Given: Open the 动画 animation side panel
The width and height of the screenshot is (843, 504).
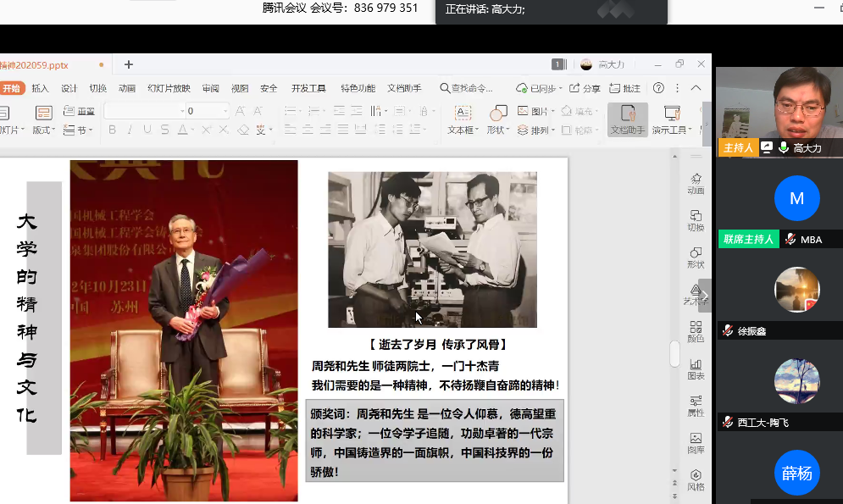Looking at the screenshot, I should 696,183.
